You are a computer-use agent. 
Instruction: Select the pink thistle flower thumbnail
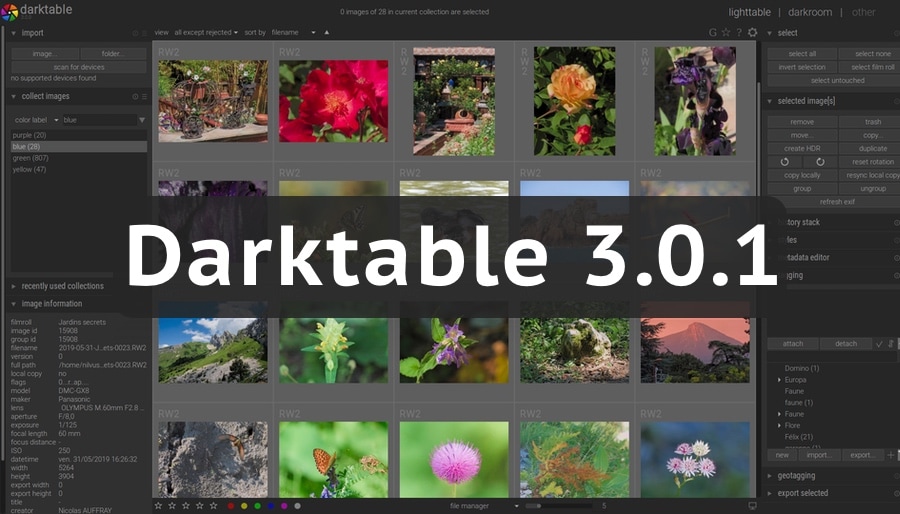pos(454,460)
